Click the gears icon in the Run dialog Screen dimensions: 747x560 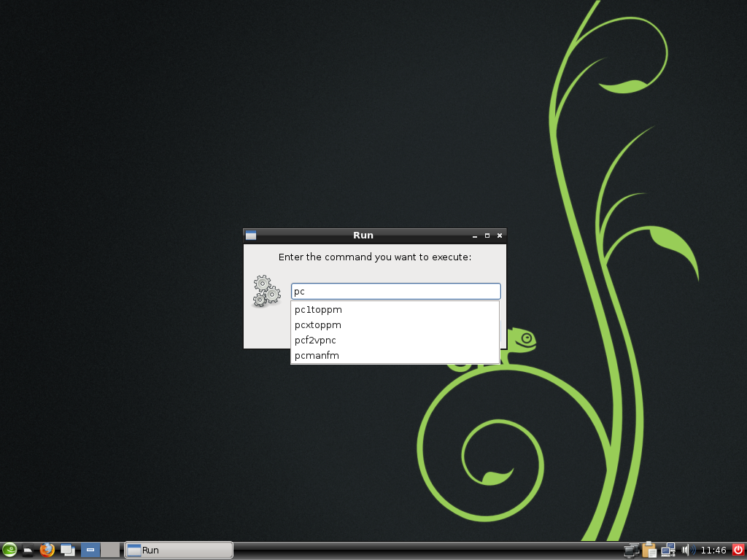[267, 291]
